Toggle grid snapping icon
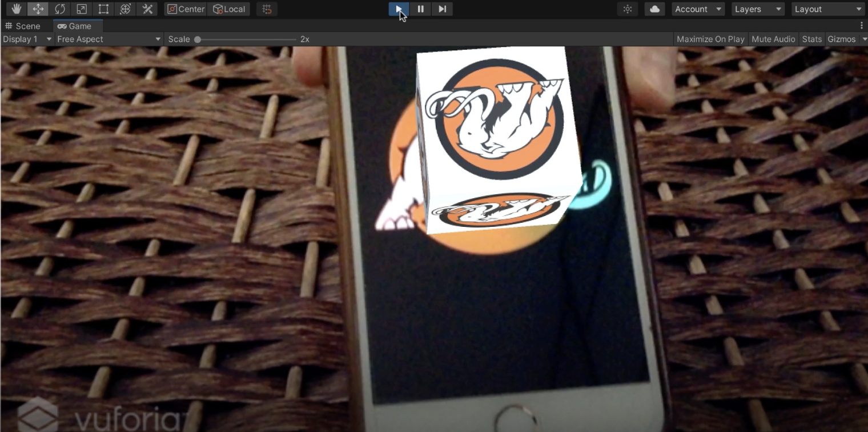The width and height of the screenshot is (868, 432). (x=267, y=9)
